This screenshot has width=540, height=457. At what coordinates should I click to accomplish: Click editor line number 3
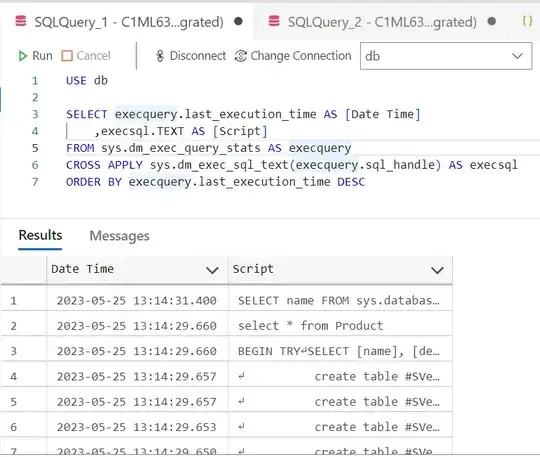35,114
